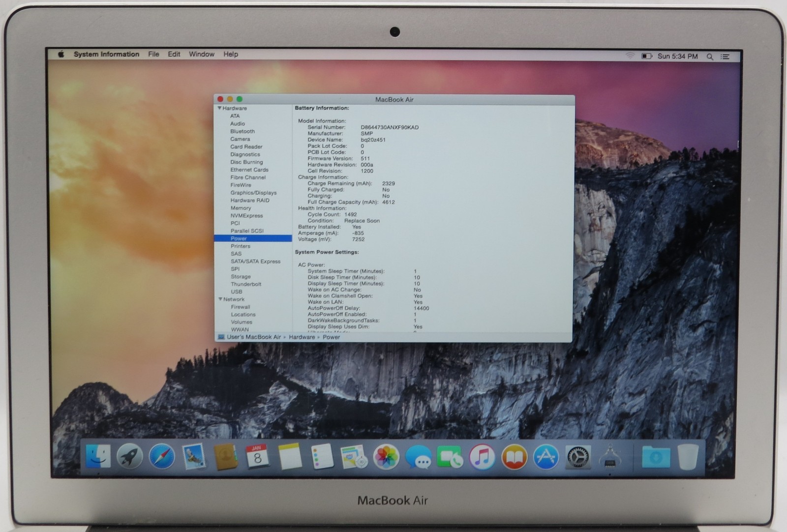Select PCI in the sidebar

[x=235, y=223]
